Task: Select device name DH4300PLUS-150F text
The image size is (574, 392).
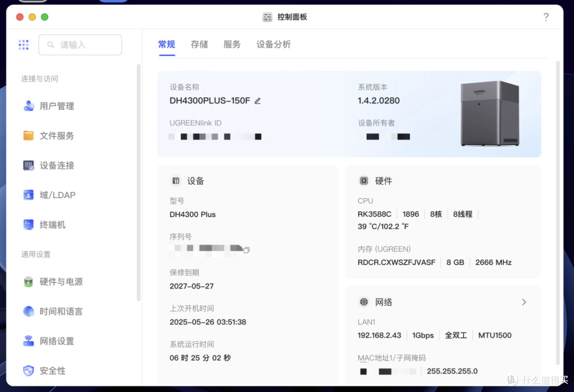Action: point(210,100)
